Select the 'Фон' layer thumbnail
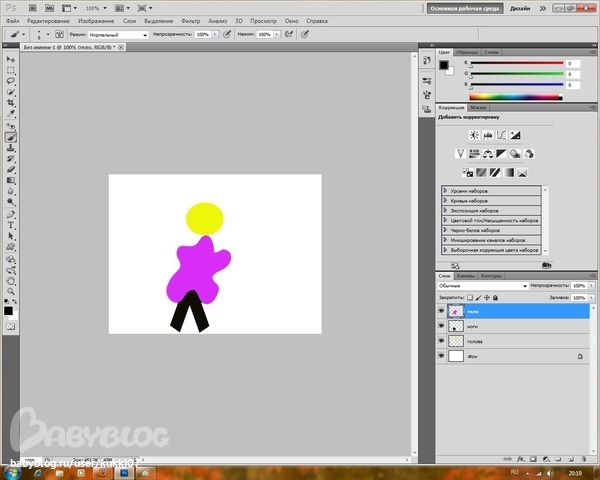 pyautogui.click(x=456, y=356)
